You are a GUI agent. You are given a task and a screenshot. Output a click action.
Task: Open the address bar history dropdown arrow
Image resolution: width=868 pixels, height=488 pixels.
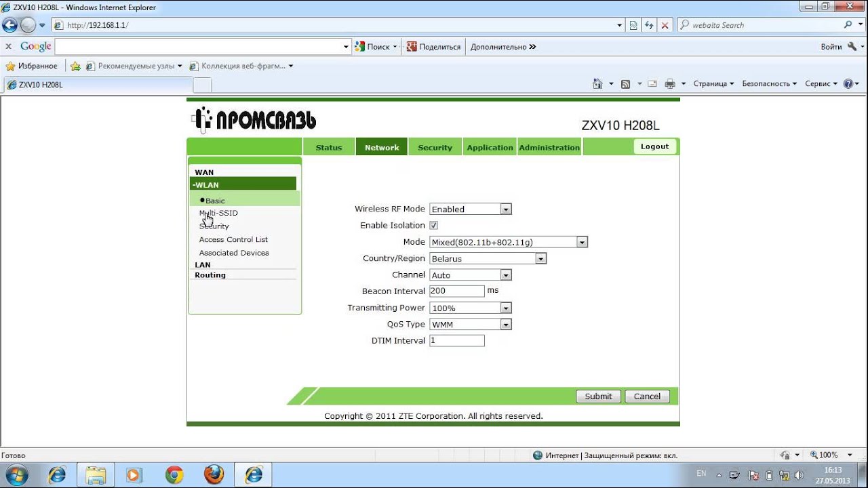pyautogui.click(x=619, y=25)
